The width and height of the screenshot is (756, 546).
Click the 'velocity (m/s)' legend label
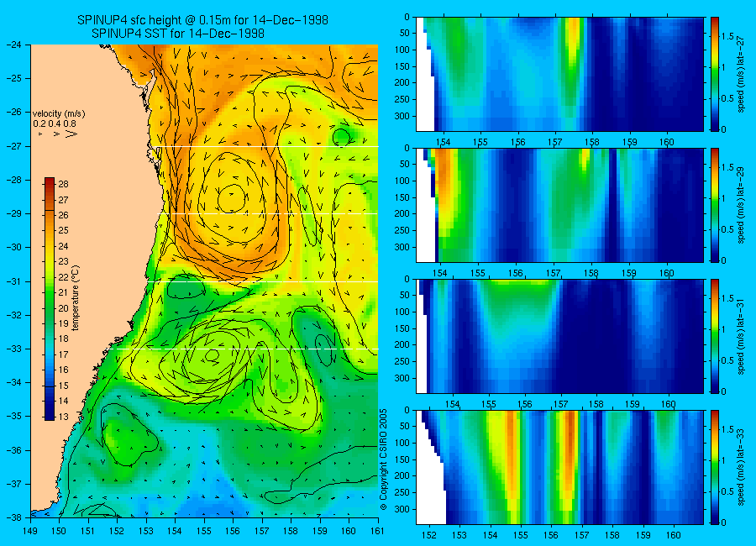tap(59, 114)
